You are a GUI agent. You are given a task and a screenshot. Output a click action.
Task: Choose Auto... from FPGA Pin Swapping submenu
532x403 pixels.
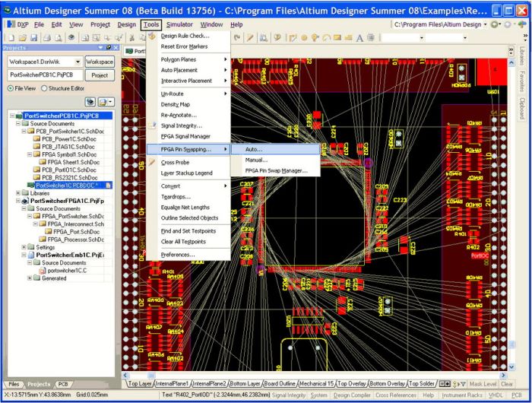pyautogui.click(x=275, y=149)
